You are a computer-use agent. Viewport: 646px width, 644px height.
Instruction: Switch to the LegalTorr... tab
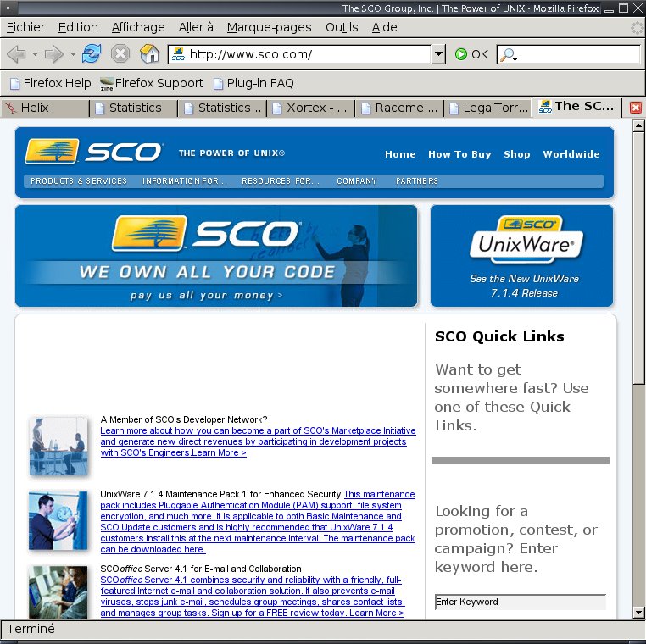[x=487, y=108]
